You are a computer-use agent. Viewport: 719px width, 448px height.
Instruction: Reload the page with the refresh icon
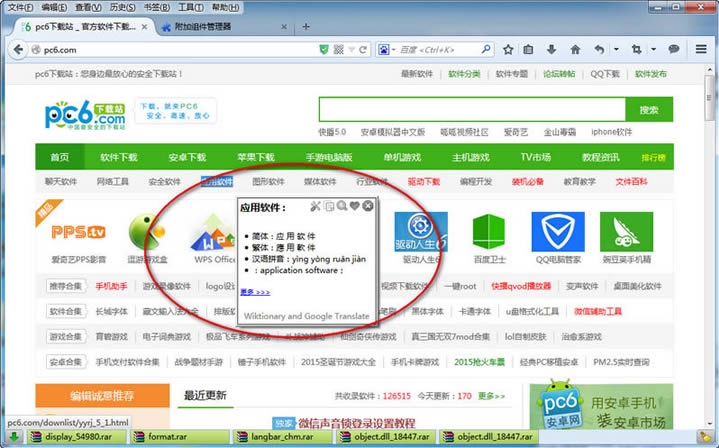[x=363, y=50]
